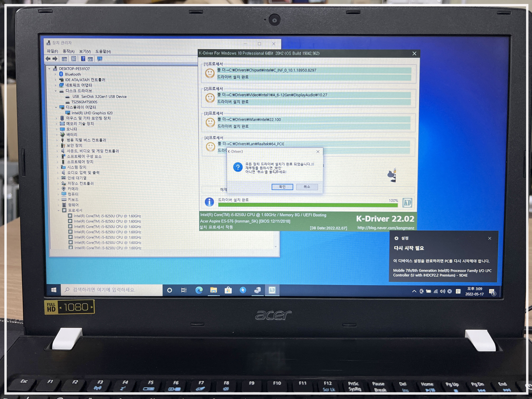The width and height of the screenshot is (532, 399).
Task: Open File Explorer from the taskbar
Action: tap(214, 290)
